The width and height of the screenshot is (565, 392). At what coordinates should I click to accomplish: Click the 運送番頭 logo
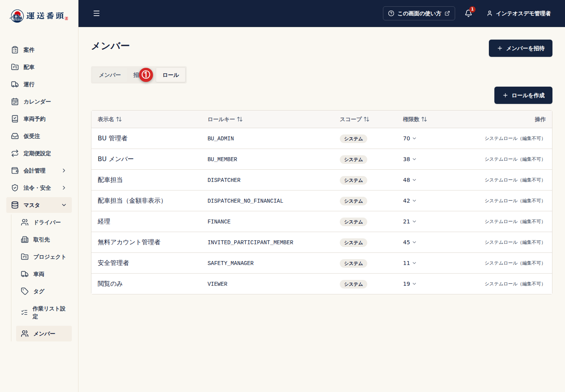coord(39,16)
